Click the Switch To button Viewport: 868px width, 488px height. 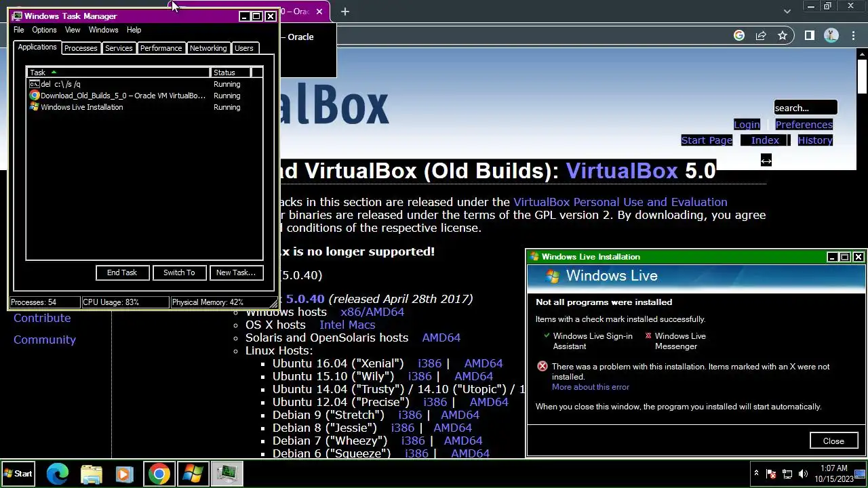[x=179, y=272]
